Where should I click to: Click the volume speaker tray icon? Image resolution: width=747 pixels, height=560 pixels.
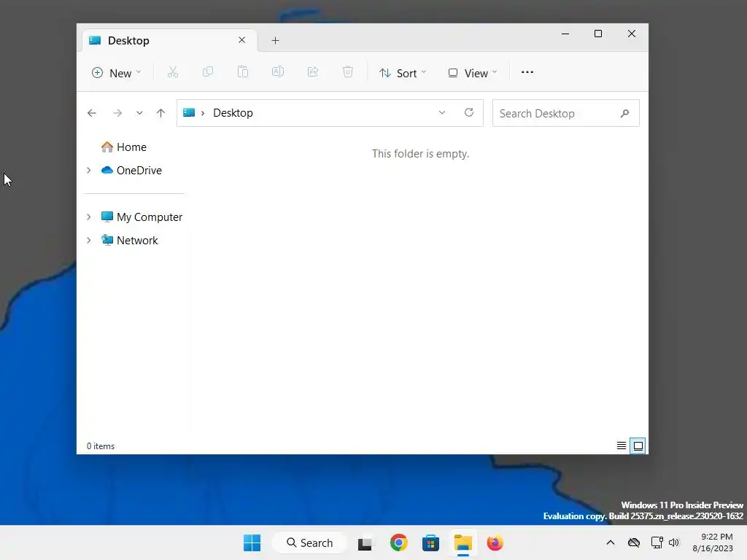674,542
